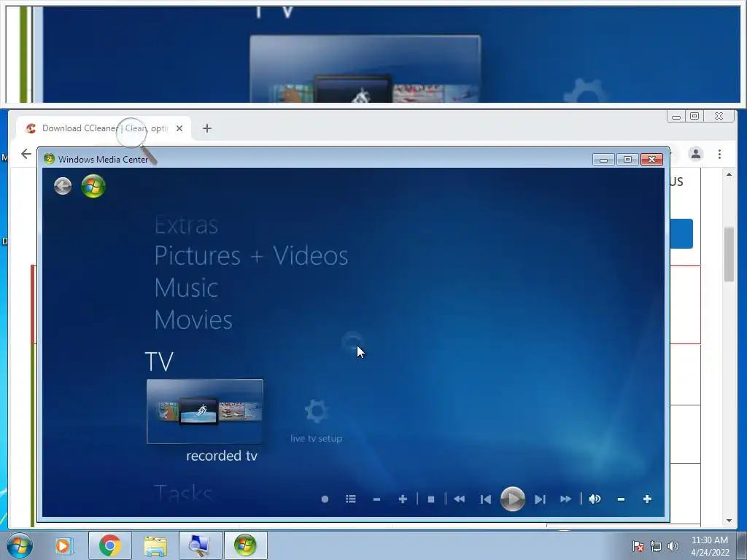The image size is (747, 560).
Task: Open Windows Media Player from taskbar
Action: (63, 545)
